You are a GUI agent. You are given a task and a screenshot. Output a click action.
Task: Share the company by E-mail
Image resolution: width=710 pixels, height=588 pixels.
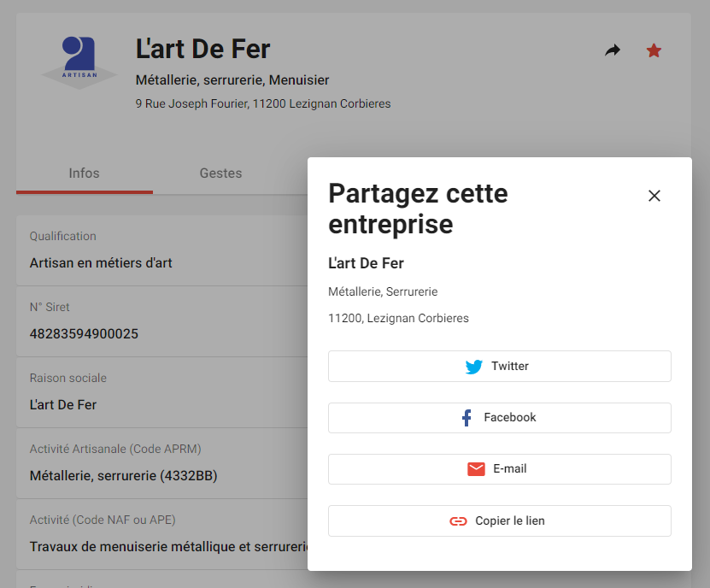click(500, 469)
